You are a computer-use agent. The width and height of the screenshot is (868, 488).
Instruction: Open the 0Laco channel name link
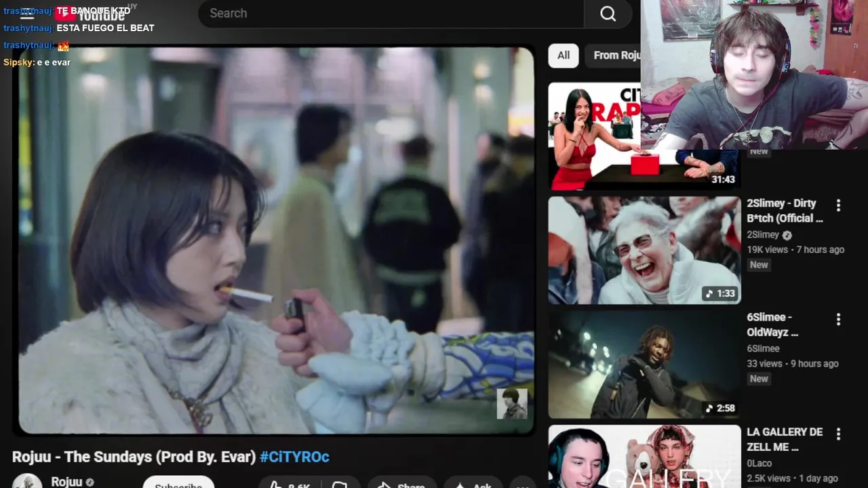pos(759,463)
